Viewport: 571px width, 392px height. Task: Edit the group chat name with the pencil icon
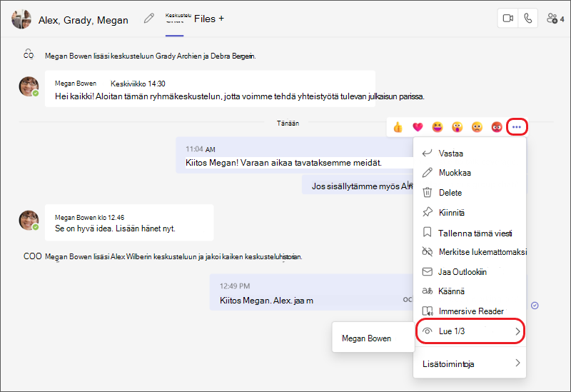pyautogui.click(x=149, y=19)
